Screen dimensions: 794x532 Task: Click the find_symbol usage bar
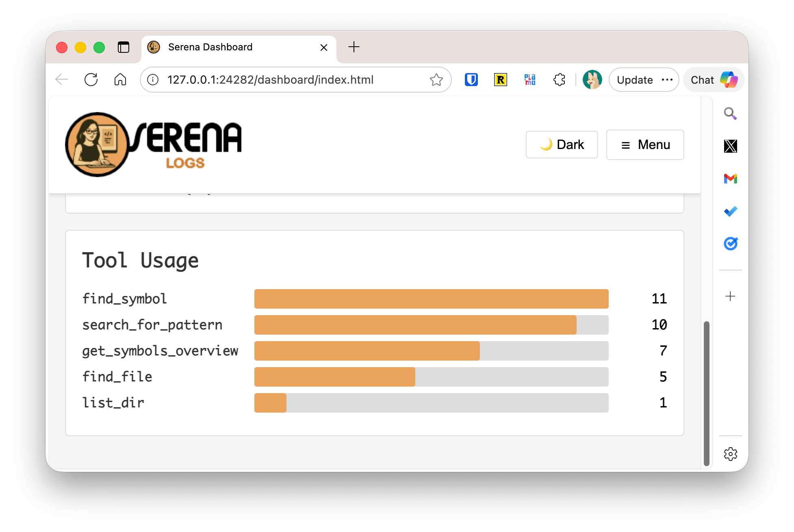click(x=431, y=299)
